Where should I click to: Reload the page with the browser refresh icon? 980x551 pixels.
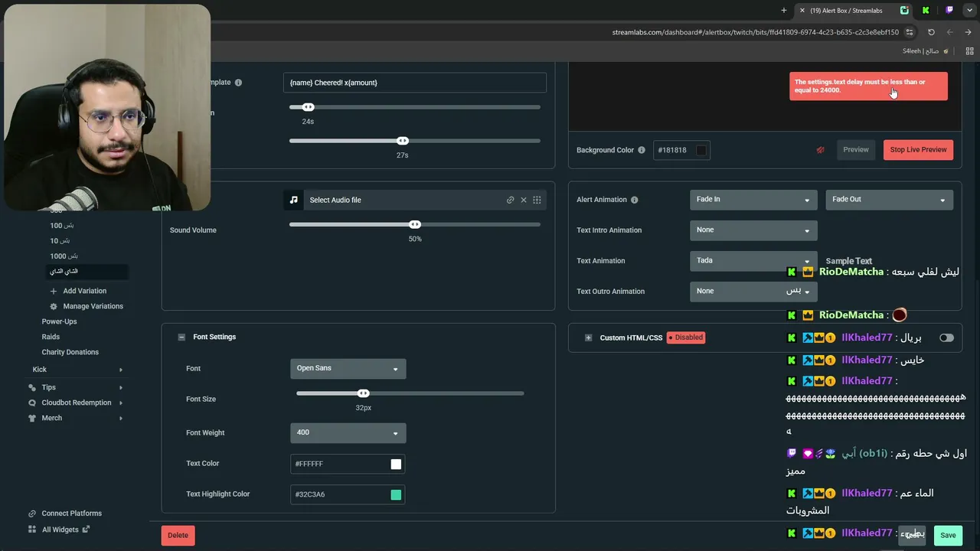click(931, 32)
